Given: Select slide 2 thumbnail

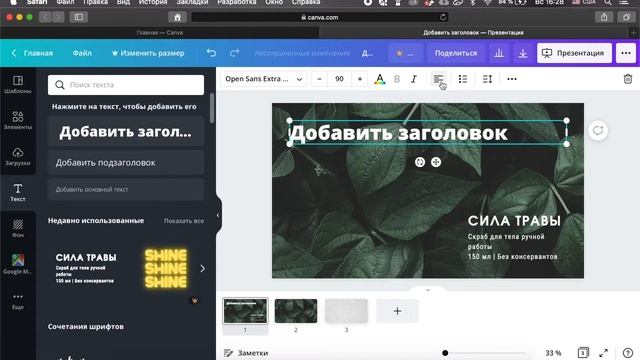Looking at the screenshot, I should point(296,311).
